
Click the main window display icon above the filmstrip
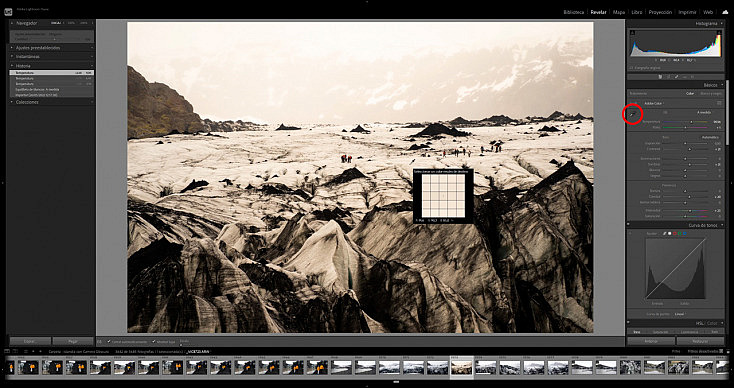7,351
